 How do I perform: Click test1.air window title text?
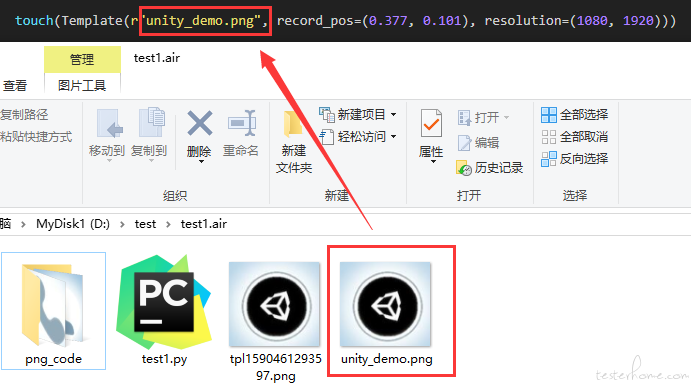pos(157,58)
